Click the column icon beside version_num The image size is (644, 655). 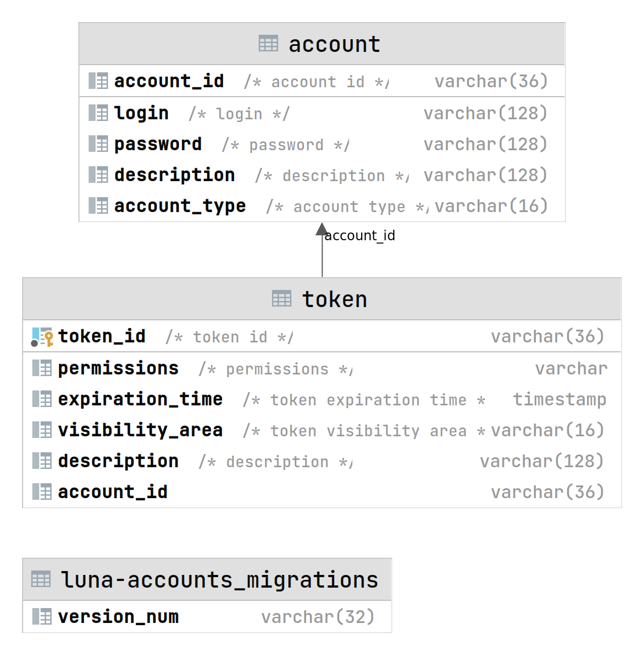click(x=42, y=616)
